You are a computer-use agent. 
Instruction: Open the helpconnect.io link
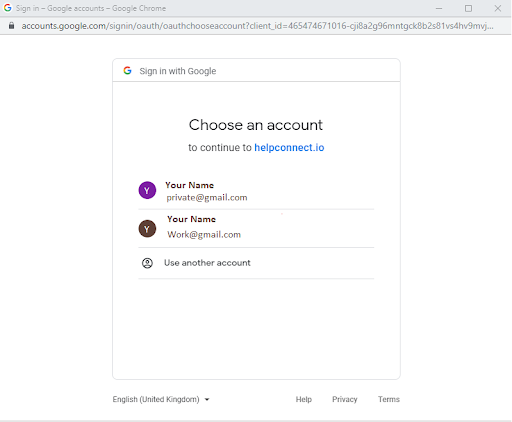[289, 147]
